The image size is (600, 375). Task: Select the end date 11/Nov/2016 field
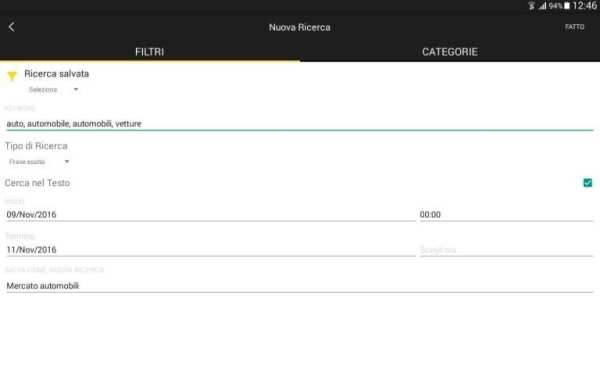coord(210,250)
